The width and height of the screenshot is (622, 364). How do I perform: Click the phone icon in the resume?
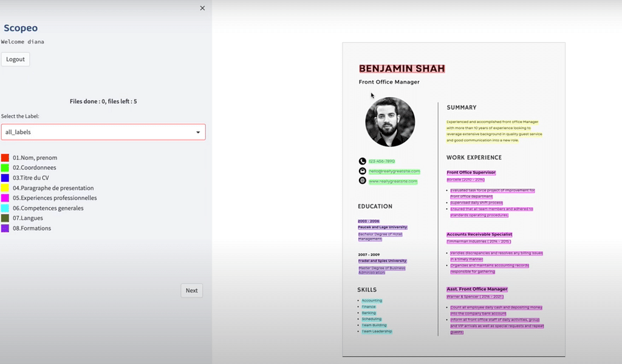(363, 161)
